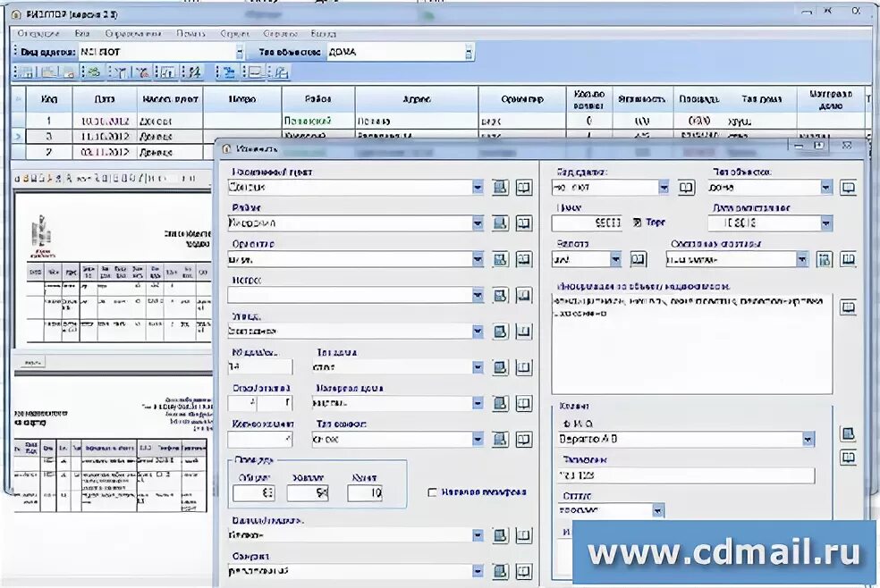Click the Телефон input field
The image size is (880, 588).
tap(686, 475)
